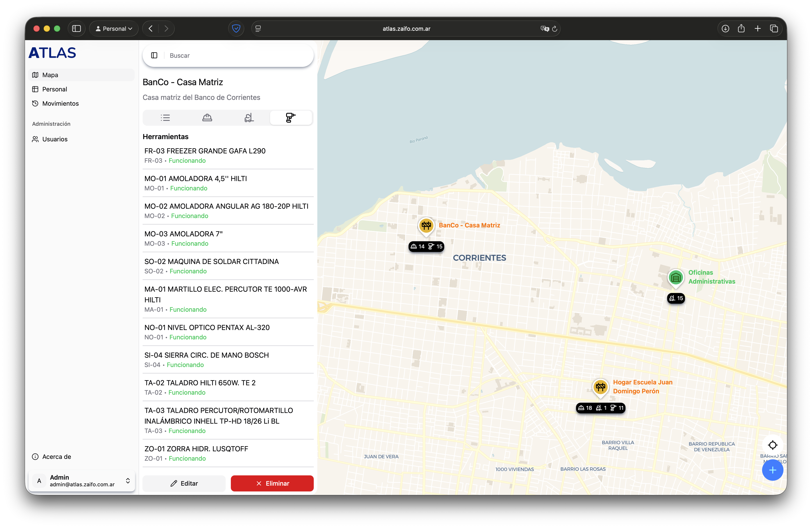Image resolution: width=812 pixels, height=528 pixels.
Task: Click the Editar button
Action: coord(184,483)
